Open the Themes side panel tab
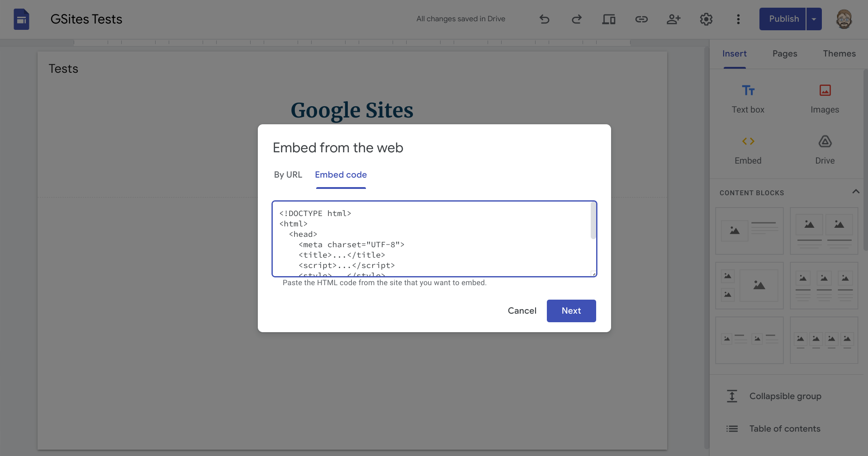This screenshot has height=456, width=868. tap(839, 54)
